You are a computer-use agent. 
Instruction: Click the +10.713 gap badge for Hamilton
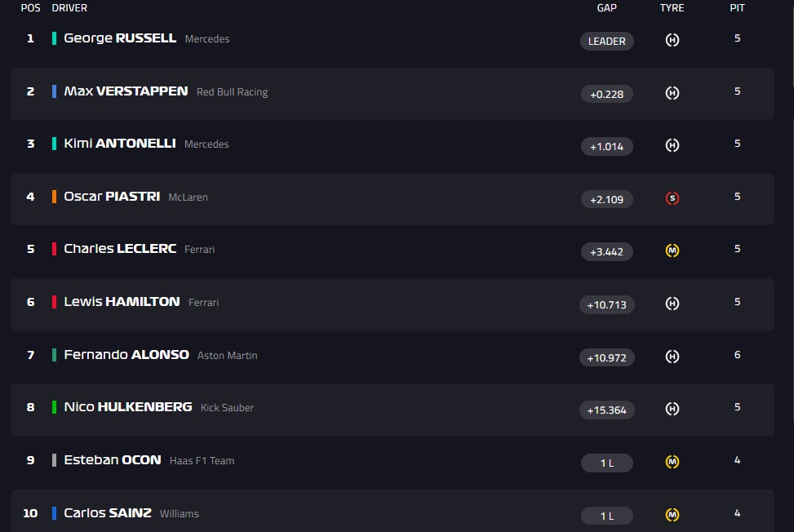tap(606, 304)
